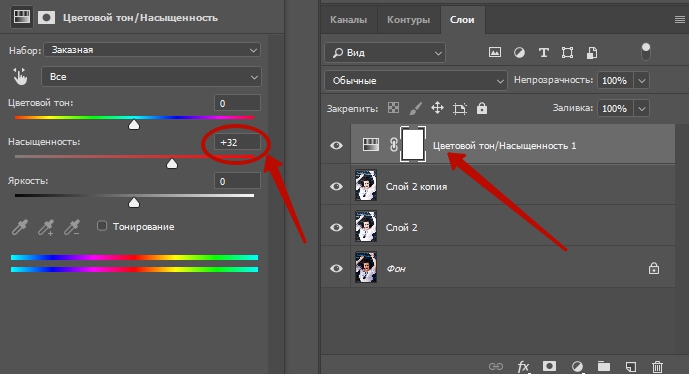Pick the first eyedropper tool
This screenshot has width=689, height=374.
pos(19,227)
